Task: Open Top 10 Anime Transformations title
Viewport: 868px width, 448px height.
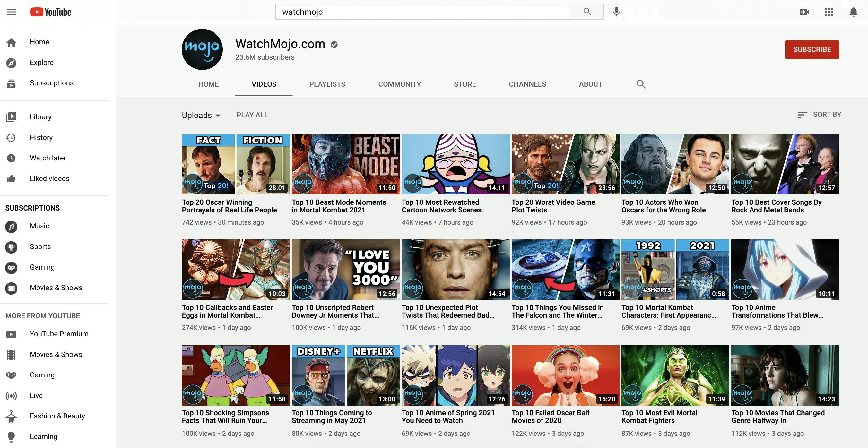Action: click(777, 312)
